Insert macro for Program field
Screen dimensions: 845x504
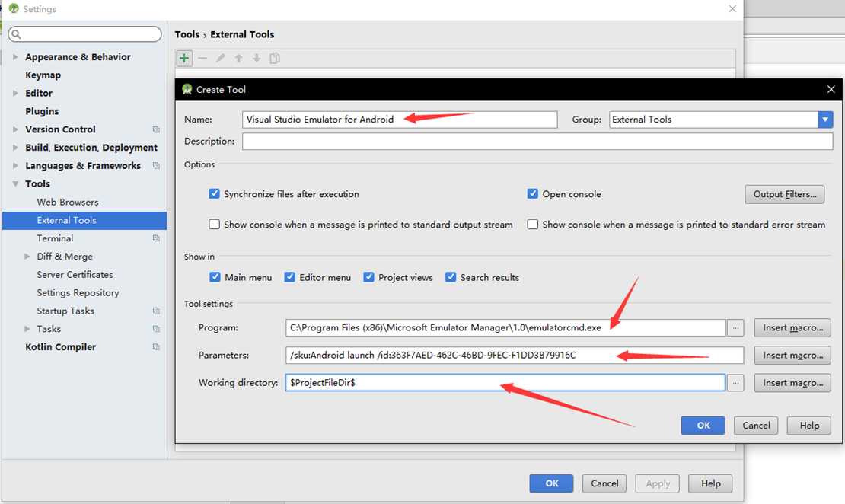point(792,327)
